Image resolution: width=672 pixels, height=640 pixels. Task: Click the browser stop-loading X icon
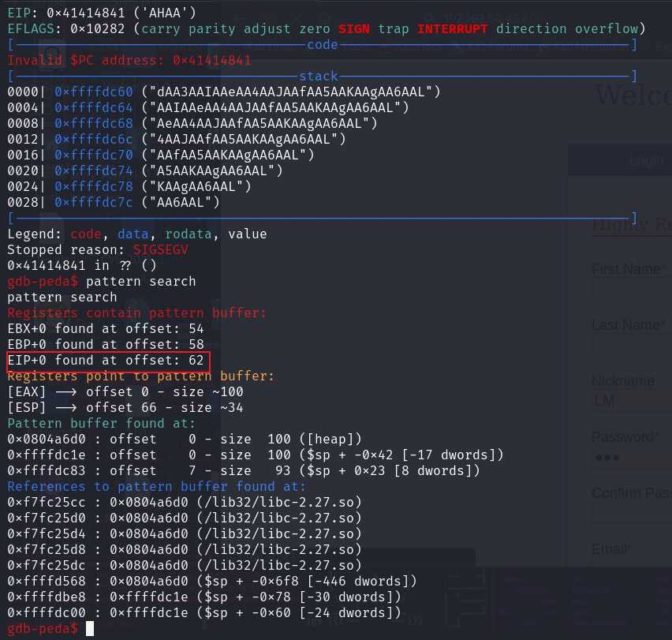coord(297,18)
